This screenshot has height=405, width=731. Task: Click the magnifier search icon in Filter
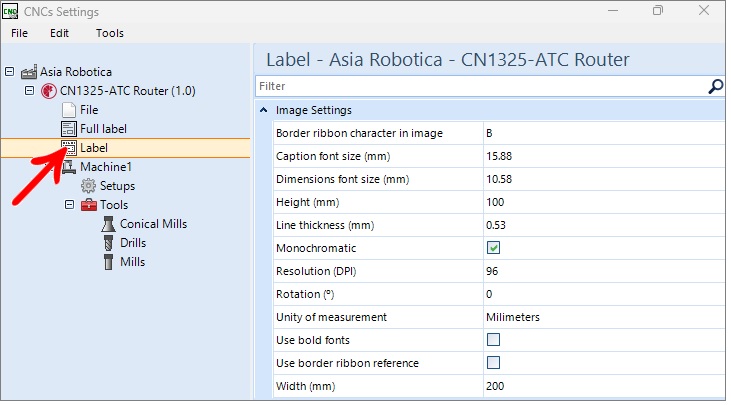coord(715,86)
